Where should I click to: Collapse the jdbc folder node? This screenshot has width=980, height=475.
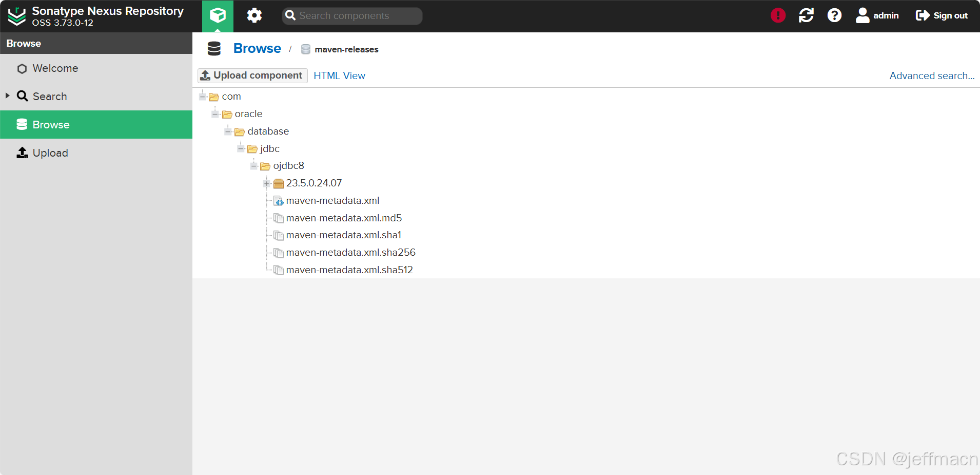click(241, 148)
